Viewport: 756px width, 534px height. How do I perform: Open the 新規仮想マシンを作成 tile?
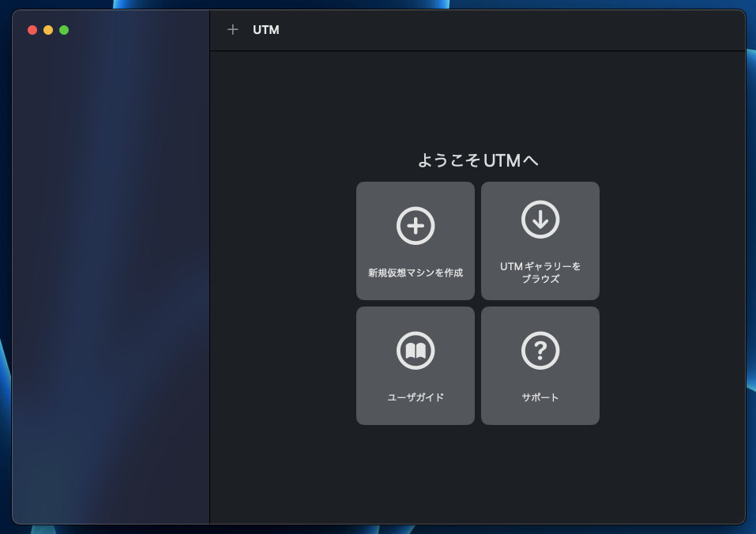click(415, 240)
